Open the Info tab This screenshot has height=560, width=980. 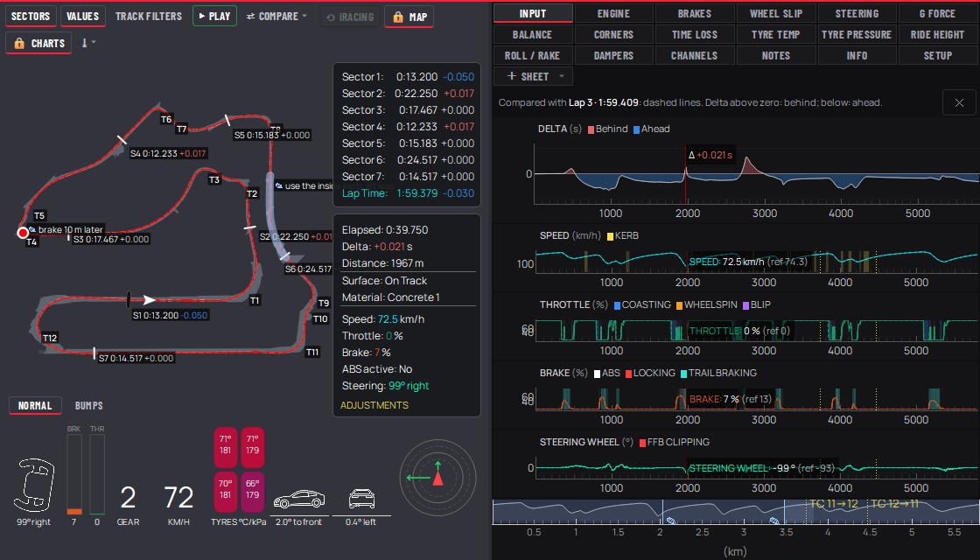(x=857, y=55)
